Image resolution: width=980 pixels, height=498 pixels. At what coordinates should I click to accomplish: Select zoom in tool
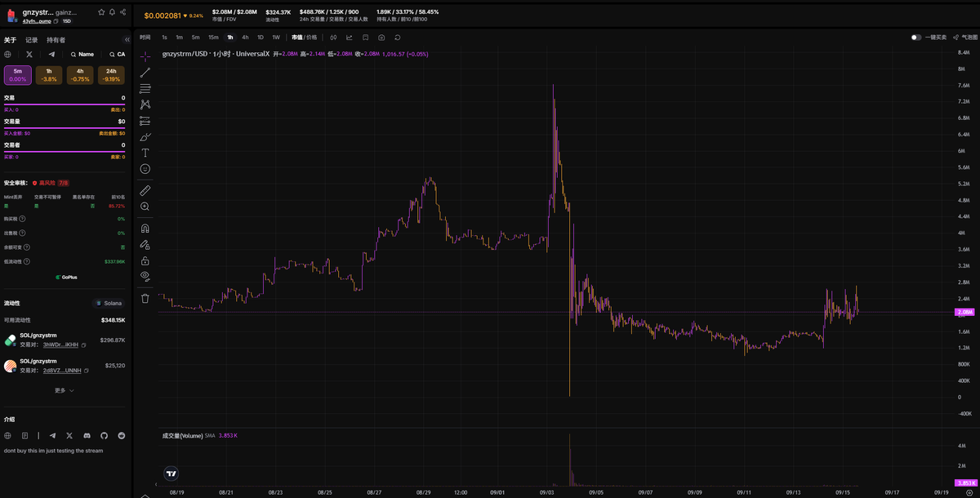pos(145,207)
